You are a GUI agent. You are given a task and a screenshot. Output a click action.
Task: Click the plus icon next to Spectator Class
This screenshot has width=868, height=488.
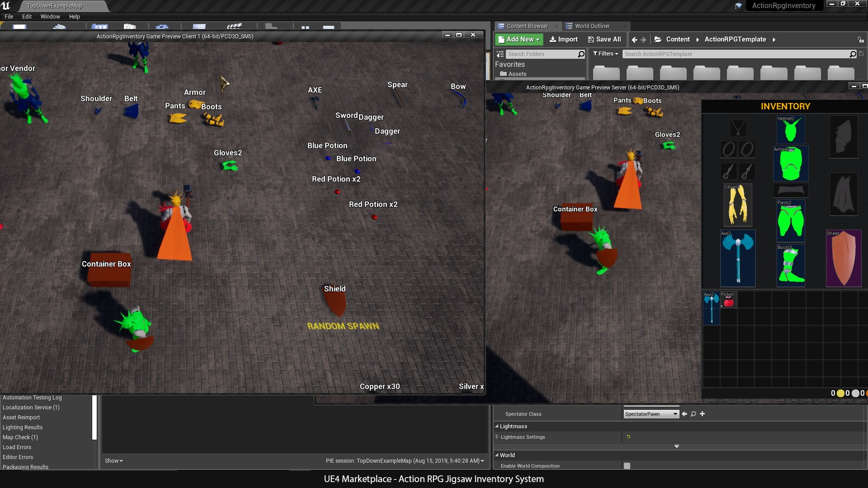[702, 414]
